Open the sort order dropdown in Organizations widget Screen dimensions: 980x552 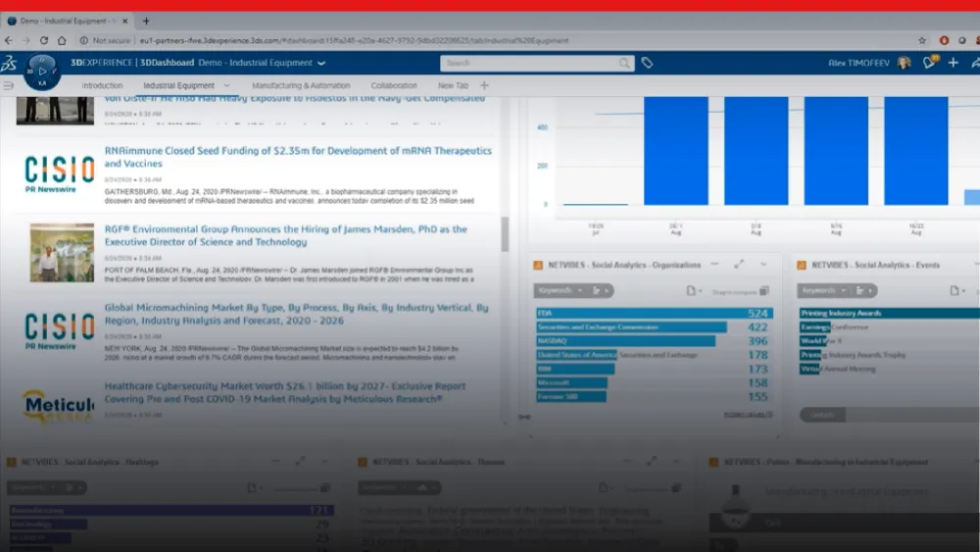(x=600, y=290)
